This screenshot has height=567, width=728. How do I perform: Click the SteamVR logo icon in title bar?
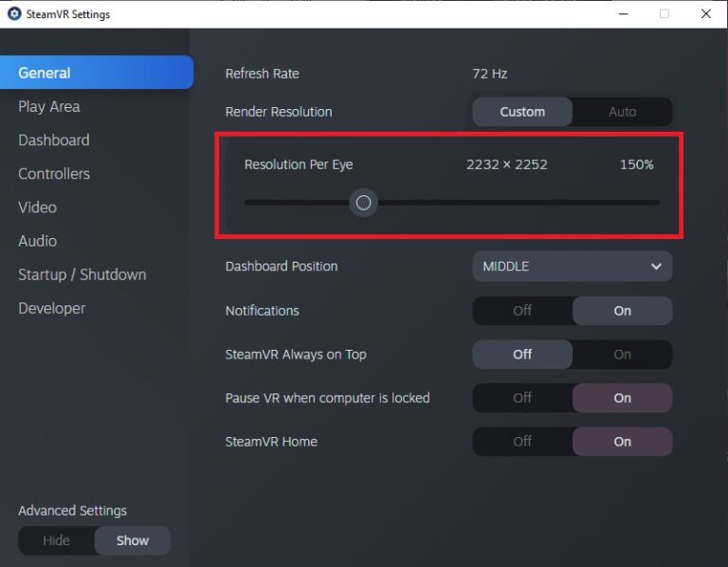click(x=14, y=14)
